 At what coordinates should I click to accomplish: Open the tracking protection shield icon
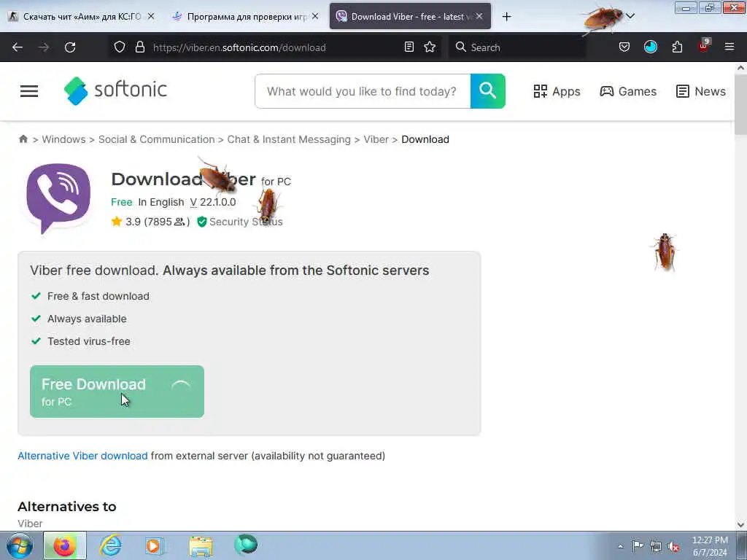click(x=120, y=47)
